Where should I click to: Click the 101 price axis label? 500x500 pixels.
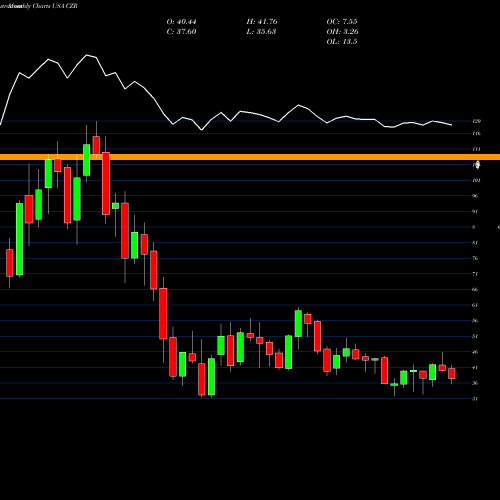477,180
